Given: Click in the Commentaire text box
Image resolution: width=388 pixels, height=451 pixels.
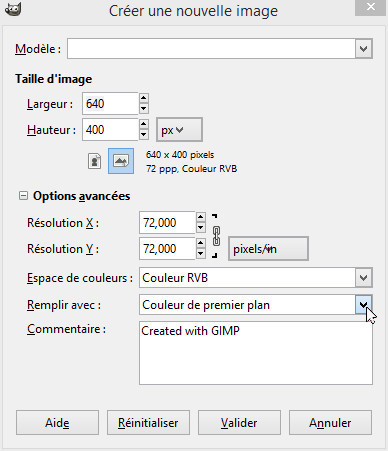Looking at the screenshot, I should [256, 353].
